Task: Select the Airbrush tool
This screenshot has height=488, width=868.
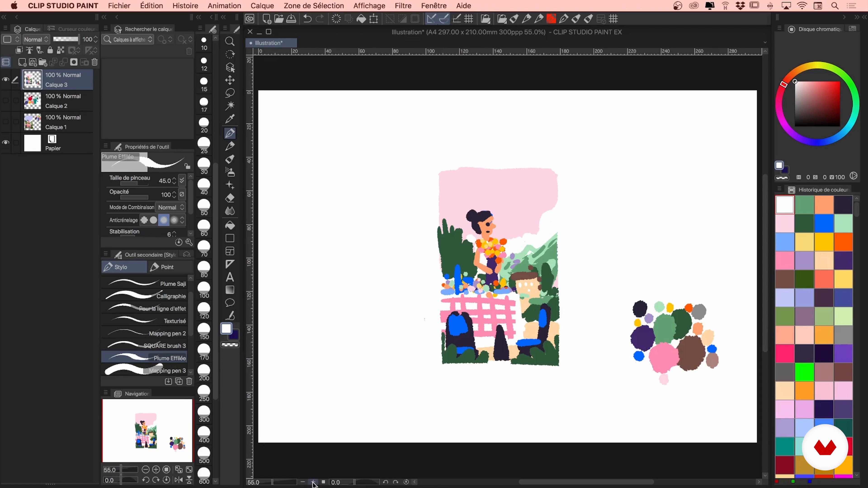Action: (x=230, y=172)
